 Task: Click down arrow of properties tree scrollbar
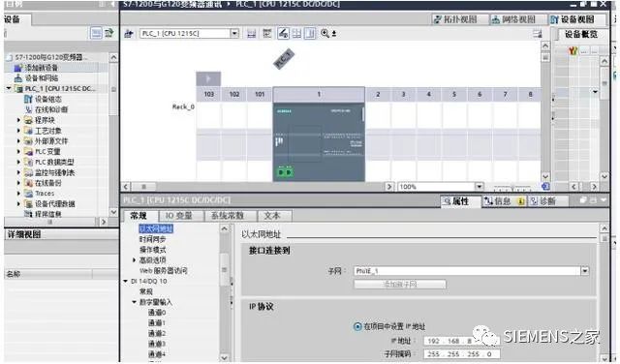coord(225,357)
